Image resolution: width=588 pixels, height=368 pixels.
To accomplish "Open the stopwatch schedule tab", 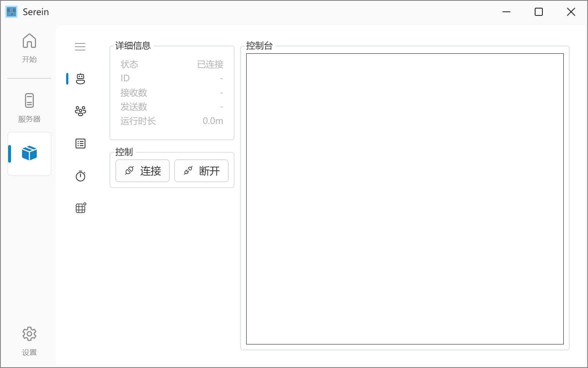I will [80, 176].
